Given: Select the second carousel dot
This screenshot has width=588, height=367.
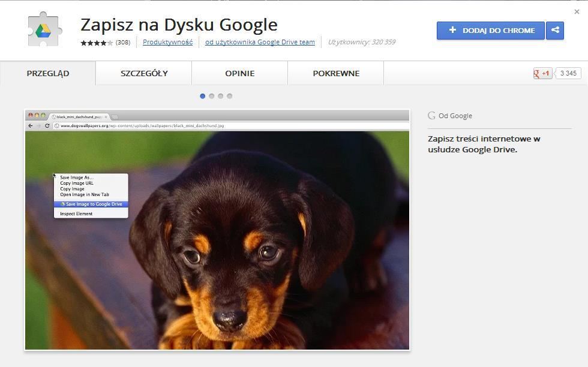Looking at the screenshot, I should click(211, 96).
